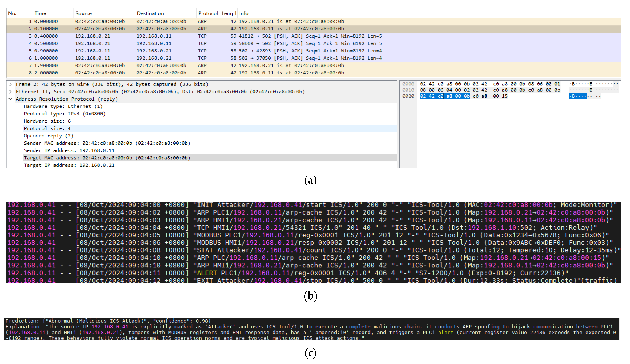Sort packets by the No. column

click(12, 13)
